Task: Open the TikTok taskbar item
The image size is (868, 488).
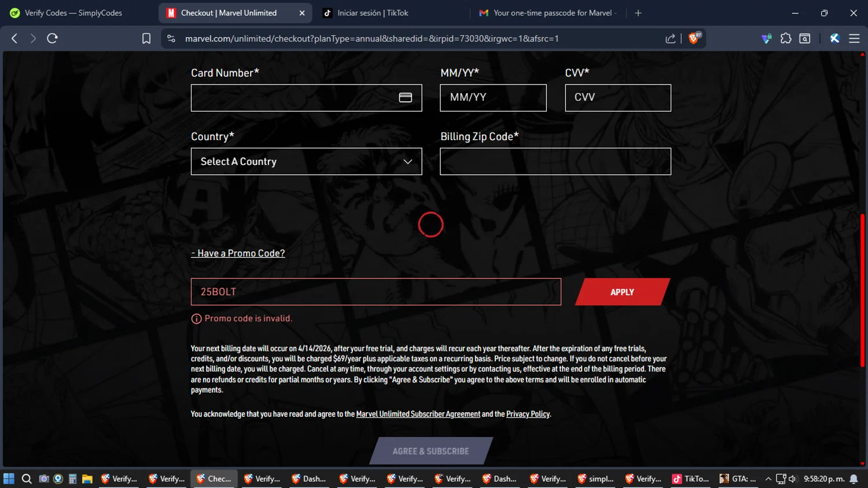Action: (690, 479)
